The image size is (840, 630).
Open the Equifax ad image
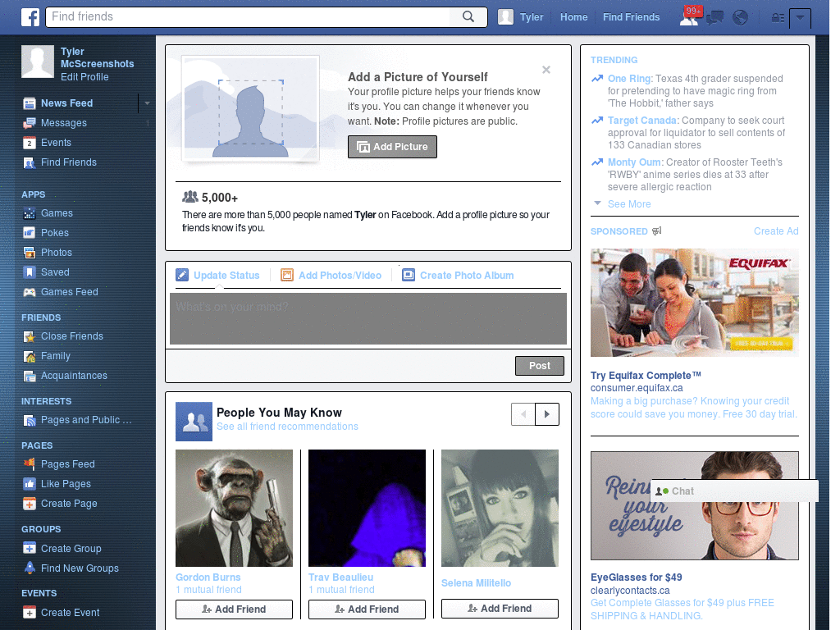click(x=694, y=303)
